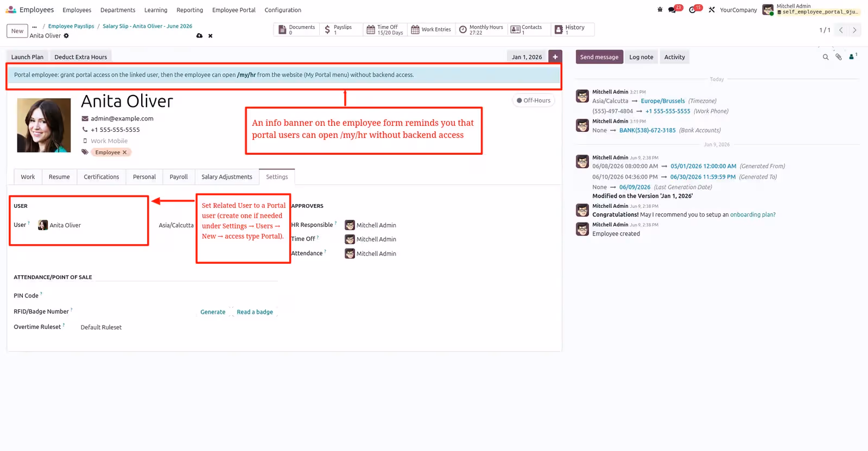Click Generate for the RFID badge number
Image resolution: width=868 pixels, height=451 pixels.
(x=213, y=312)
